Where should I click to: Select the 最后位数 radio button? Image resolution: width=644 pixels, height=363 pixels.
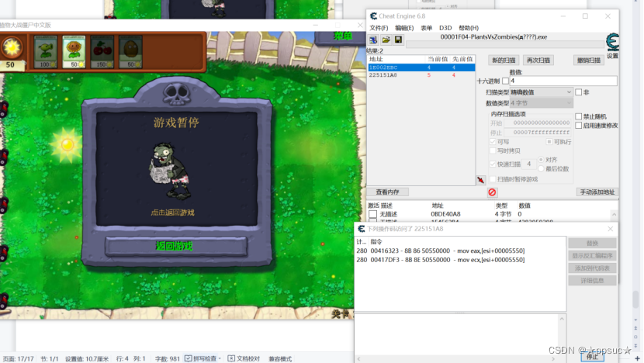[541, 169]
